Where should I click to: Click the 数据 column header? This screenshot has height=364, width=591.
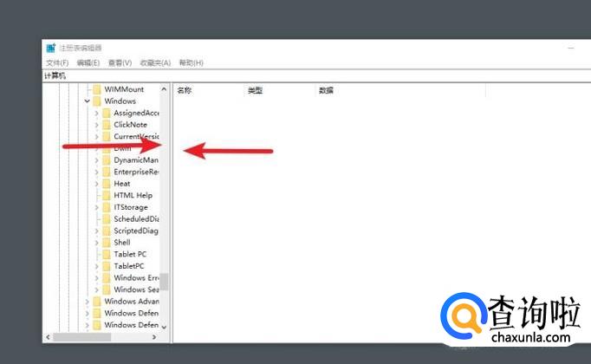400,90
